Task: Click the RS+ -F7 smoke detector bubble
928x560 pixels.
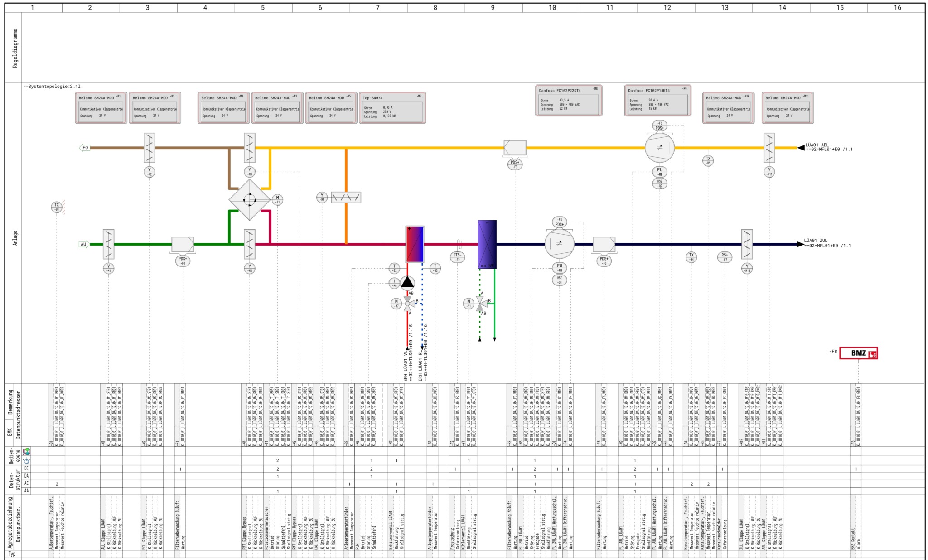Action: [x=725, y=257]
